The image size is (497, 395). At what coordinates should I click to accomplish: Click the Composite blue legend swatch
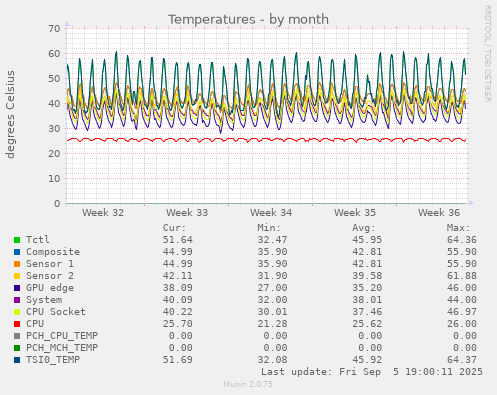[x=17, y=252]
